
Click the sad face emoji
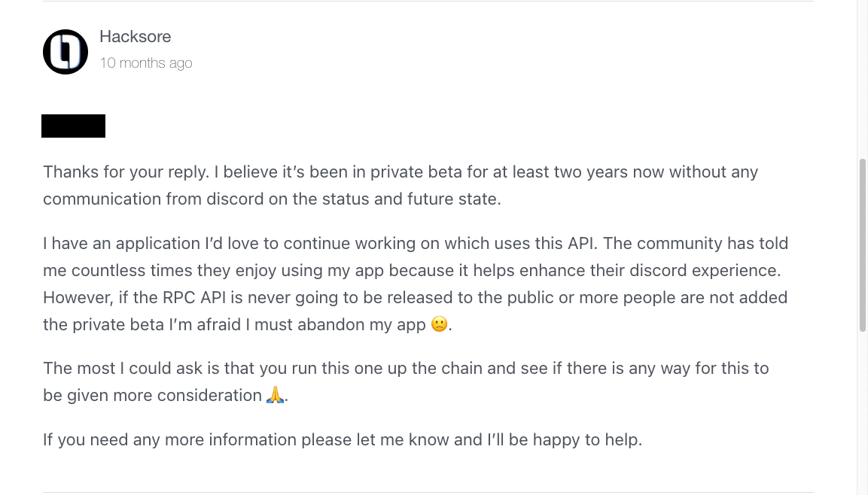click(x=439, y=324)
